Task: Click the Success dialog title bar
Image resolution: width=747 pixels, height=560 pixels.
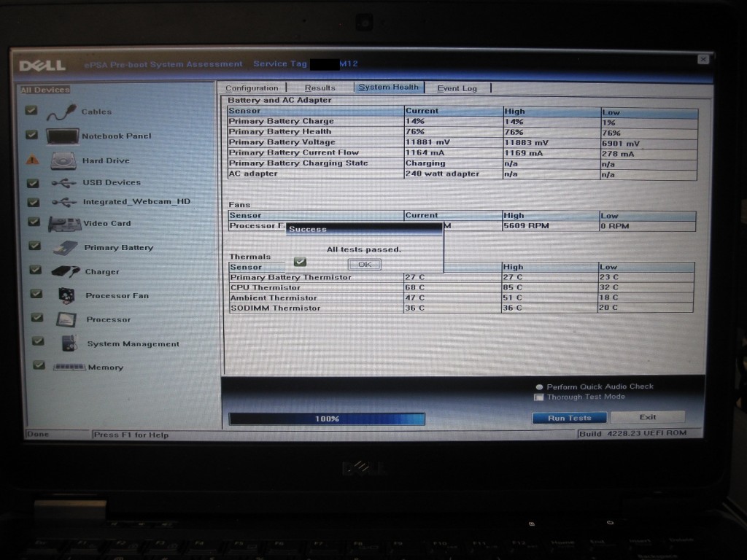Action: point(365,229)
